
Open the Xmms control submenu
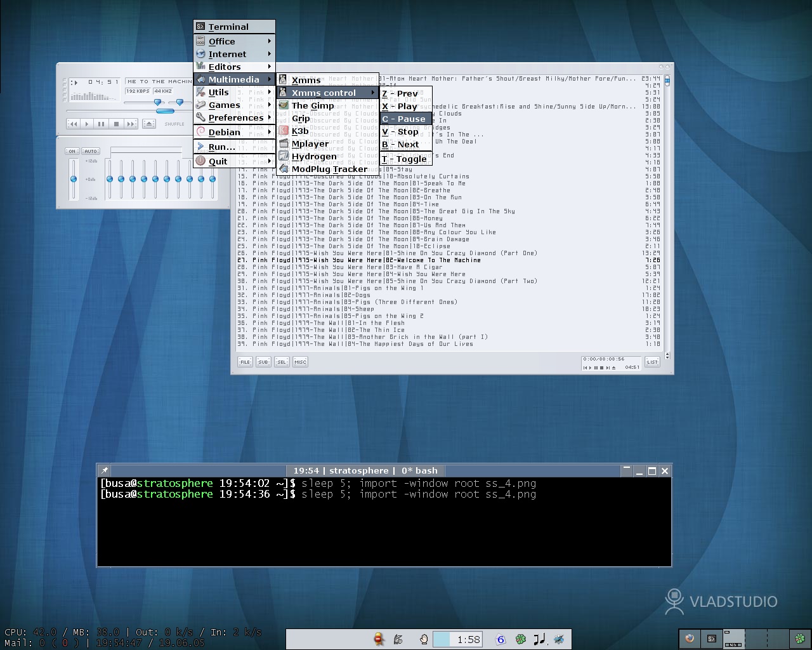click(x=327, y=93)
